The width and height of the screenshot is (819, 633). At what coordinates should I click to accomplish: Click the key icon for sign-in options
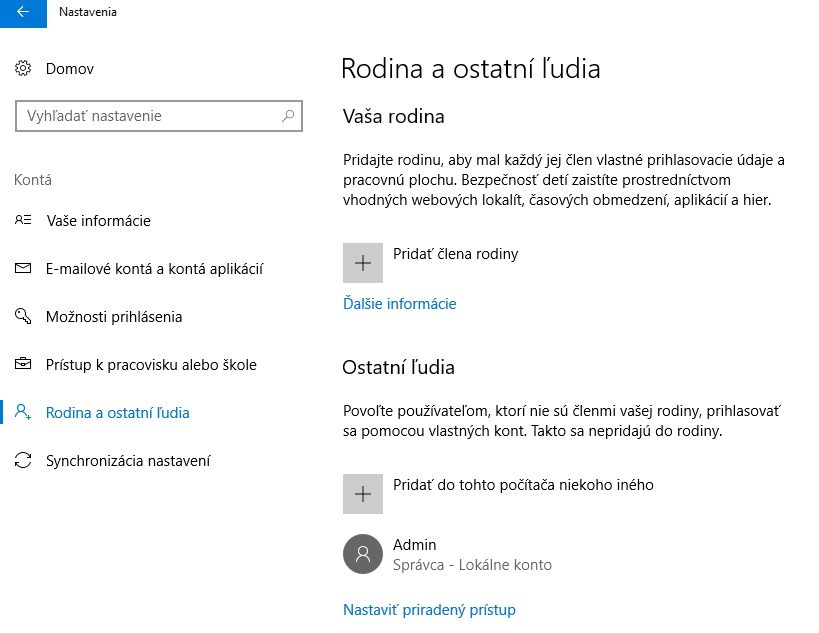tap(23, 317)
